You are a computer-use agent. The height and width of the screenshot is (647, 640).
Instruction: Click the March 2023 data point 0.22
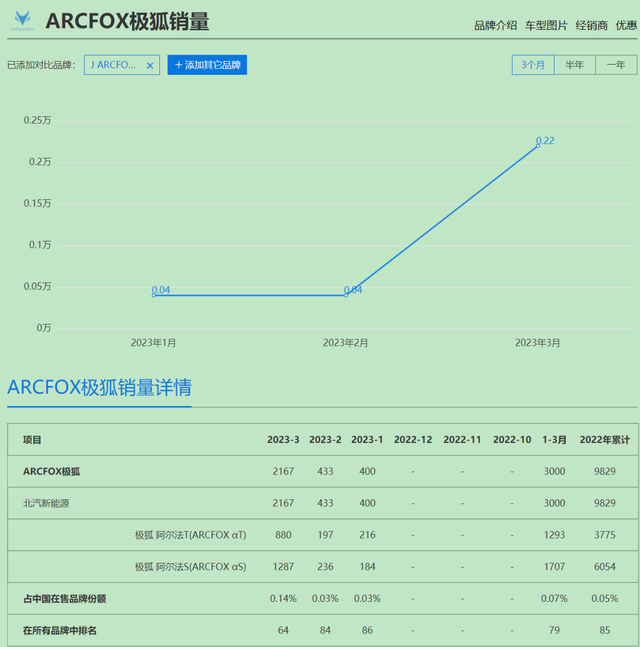click(x=538, y=146)
